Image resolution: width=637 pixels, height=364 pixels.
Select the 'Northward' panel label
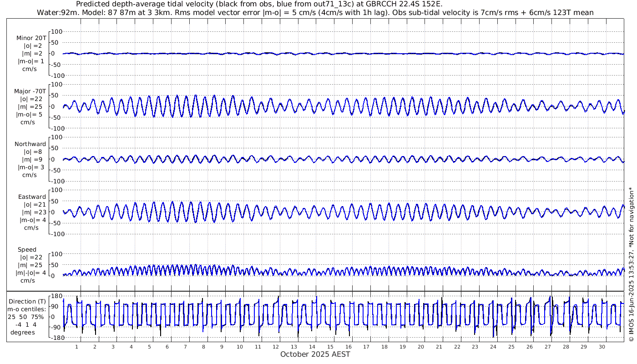click(x=30, y=144)
